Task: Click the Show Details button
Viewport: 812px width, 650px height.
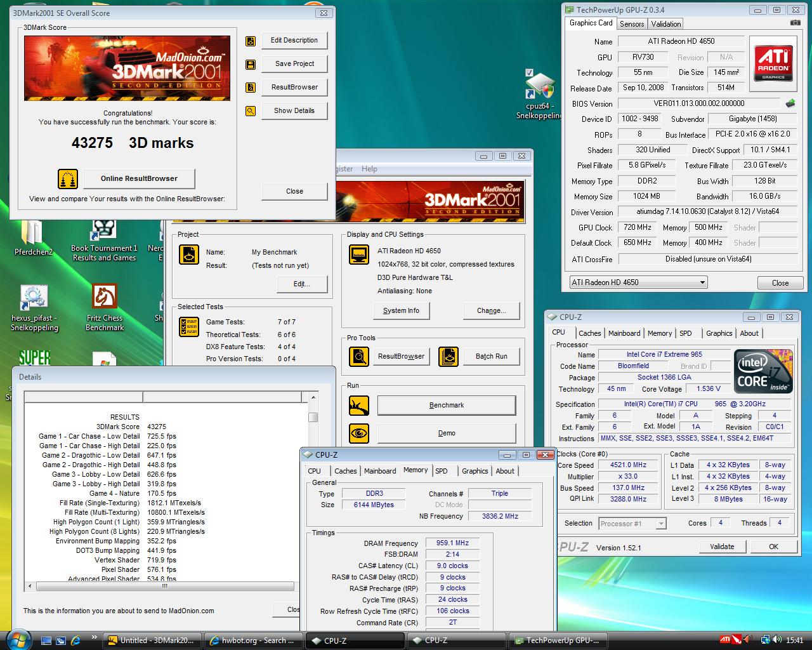Action: [294, 110]
